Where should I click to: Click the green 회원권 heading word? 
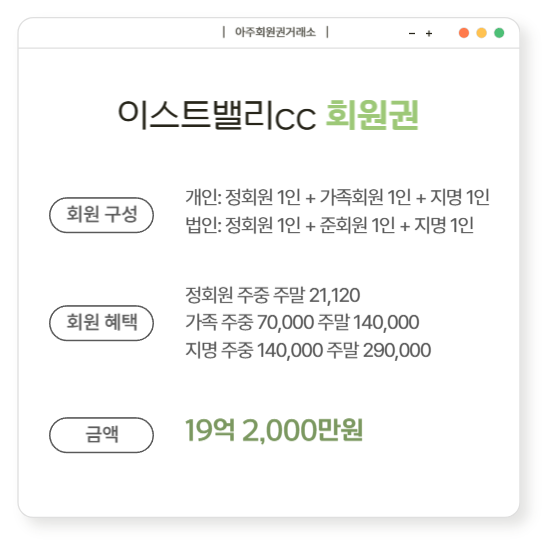point(372,115)
